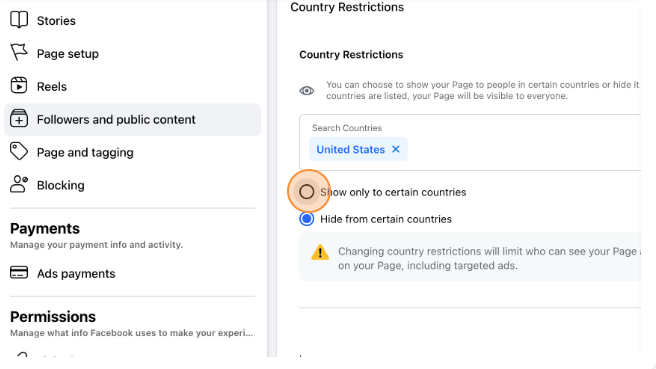Click the Page and tagging tag icon
The image size is (656, 369).
(19, 151)
